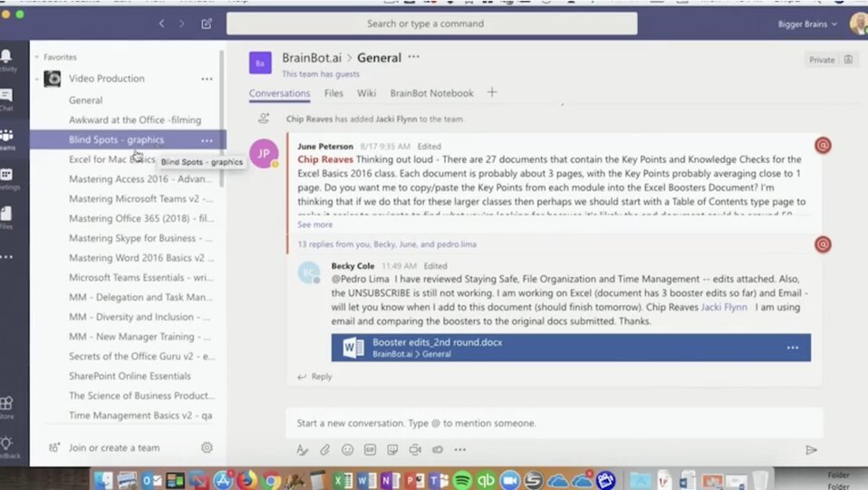
Task: Start a Meet now video call
Action: coord(415,449)
